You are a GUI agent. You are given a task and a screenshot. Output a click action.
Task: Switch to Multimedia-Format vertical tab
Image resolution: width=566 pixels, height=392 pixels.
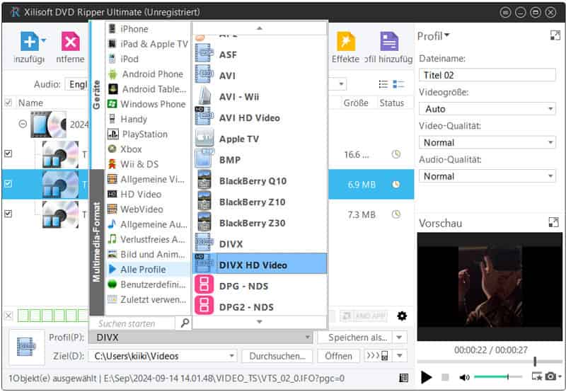coord(96,242)
